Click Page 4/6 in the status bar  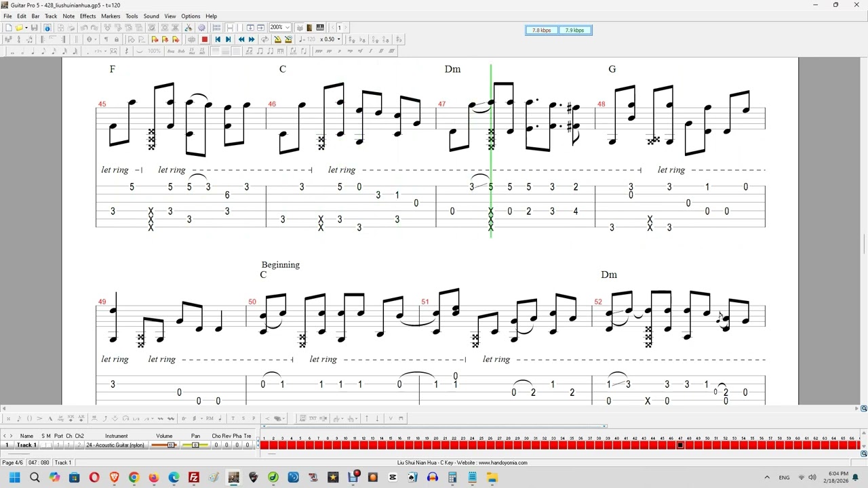pos(12,462)
